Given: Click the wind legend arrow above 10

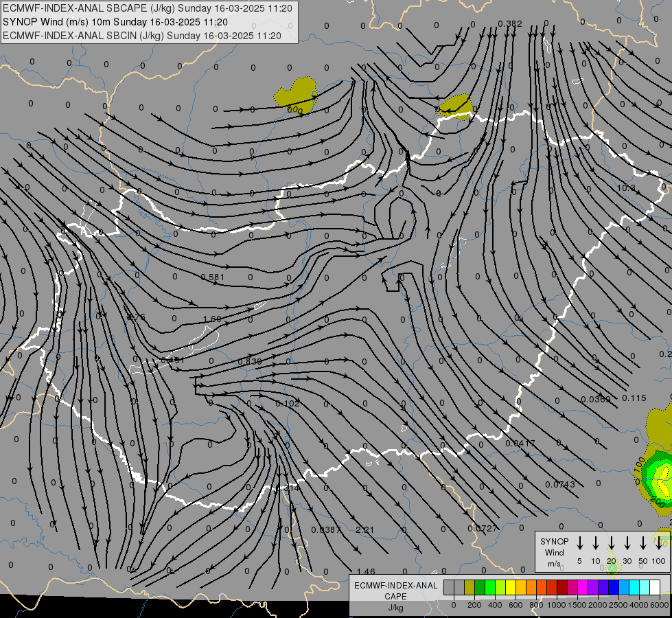Looking at the screenshot, I should pyautogui.click(x=595, y=542).
